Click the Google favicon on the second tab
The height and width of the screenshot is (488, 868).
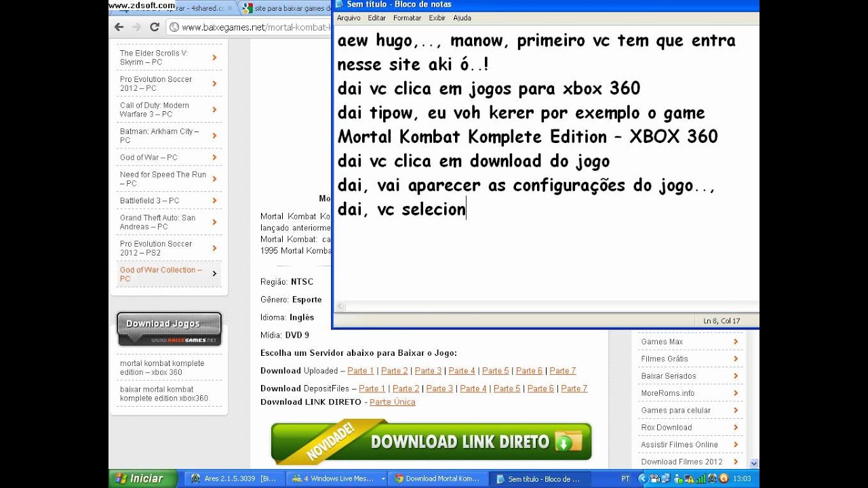tap(248, 9)
